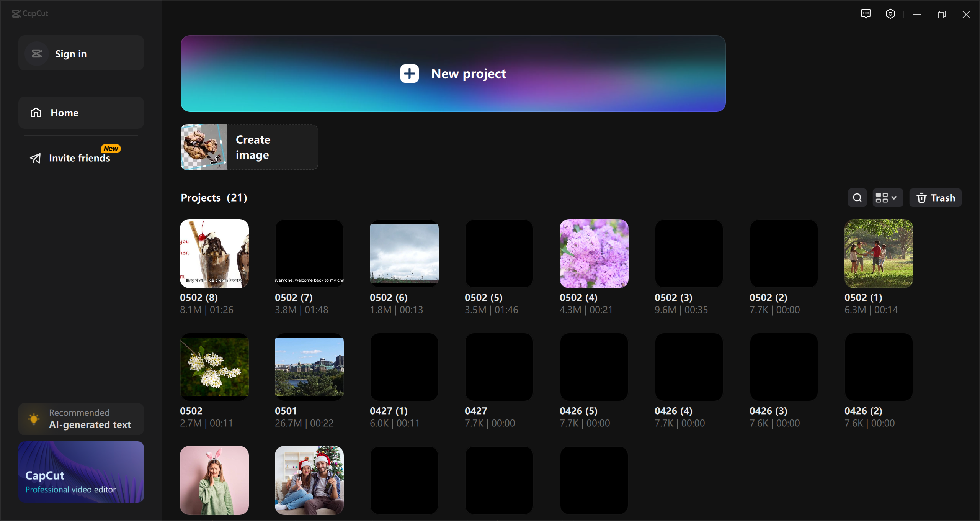The width and height of the screenshot is (980, 521).
Task: Open Invite friends from the sidebar
Action: pos(78,158)
